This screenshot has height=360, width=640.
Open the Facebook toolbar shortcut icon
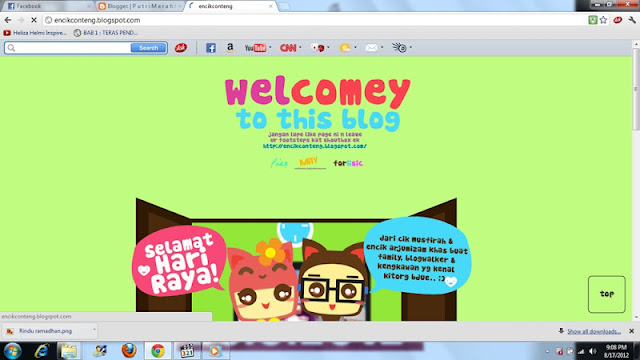pos(211,48)
